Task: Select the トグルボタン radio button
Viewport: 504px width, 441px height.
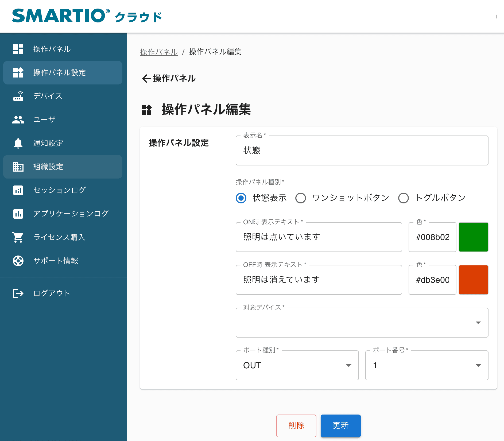Action: coord(403,198)
